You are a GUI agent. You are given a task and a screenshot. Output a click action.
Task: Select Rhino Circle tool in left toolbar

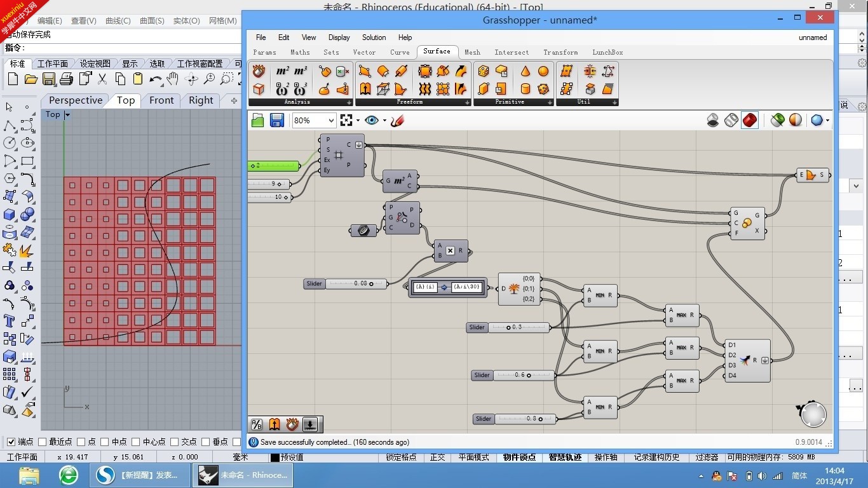(x=10, y=143)
